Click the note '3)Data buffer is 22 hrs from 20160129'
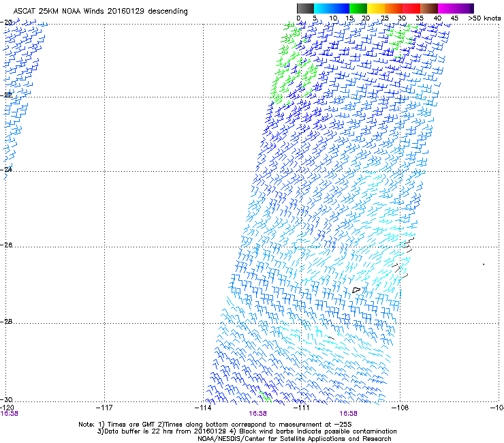 coord(161,431)
